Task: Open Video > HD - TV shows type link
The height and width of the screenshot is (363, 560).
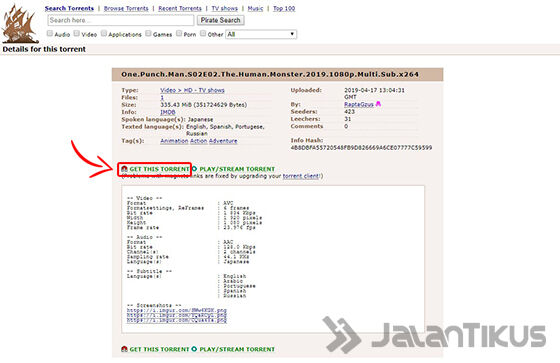Action: pyautogui.click(x=192, y=90)
